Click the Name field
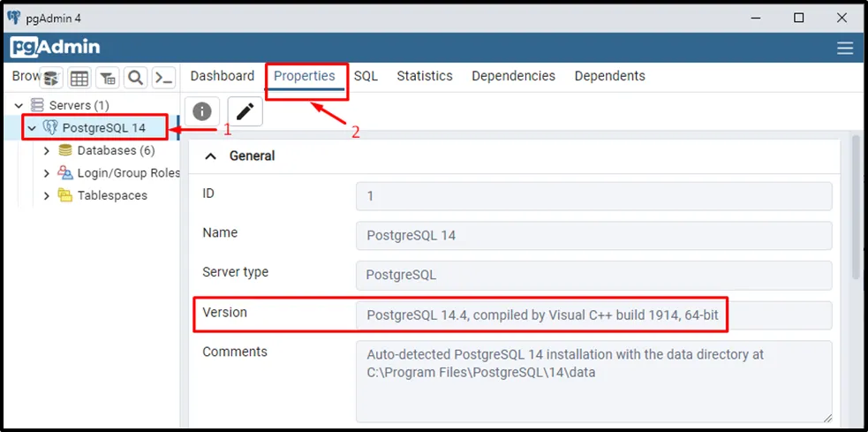The image size is (868, 432). coord(593,235)
